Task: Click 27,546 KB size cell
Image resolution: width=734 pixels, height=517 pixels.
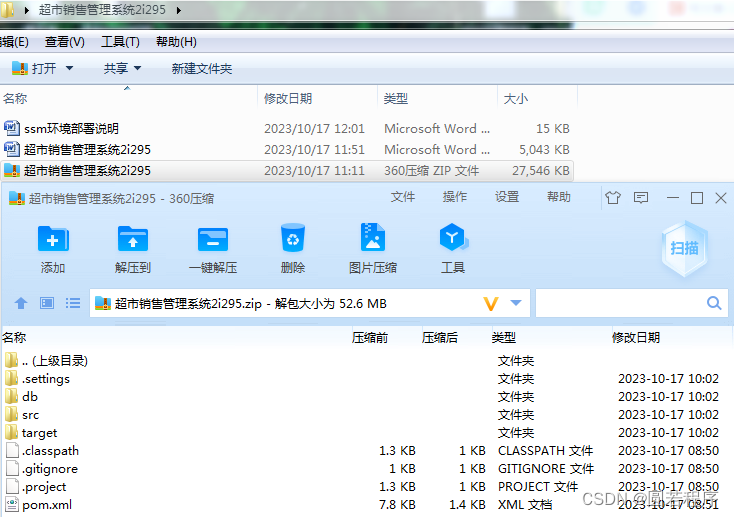Action: click(541, 171)
